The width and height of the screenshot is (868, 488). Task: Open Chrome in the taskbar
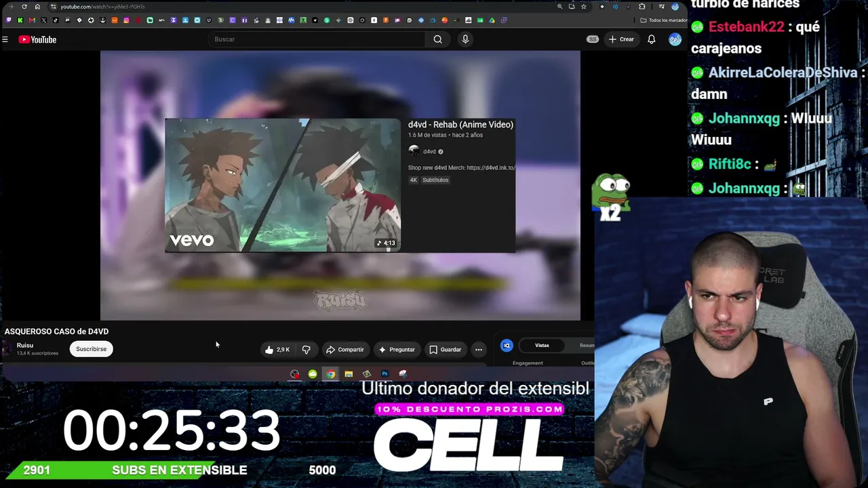pyautogui.click(x=330, y=374)
